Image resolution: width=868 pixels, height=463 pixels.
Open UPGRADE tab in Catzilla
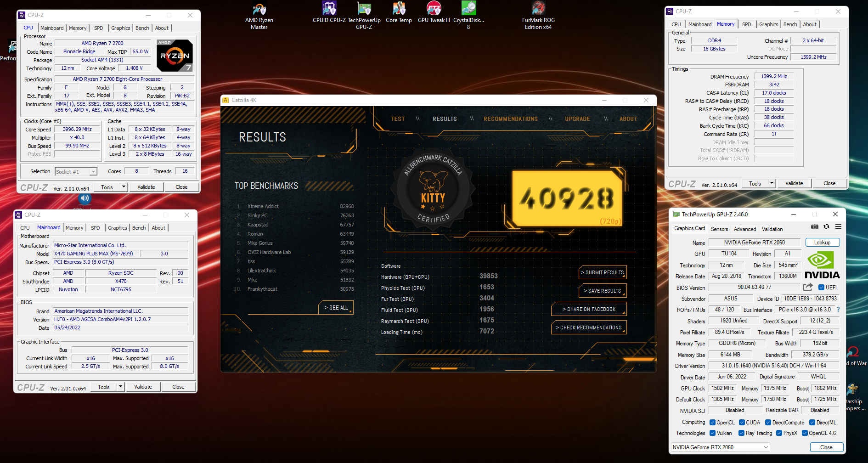577,119
